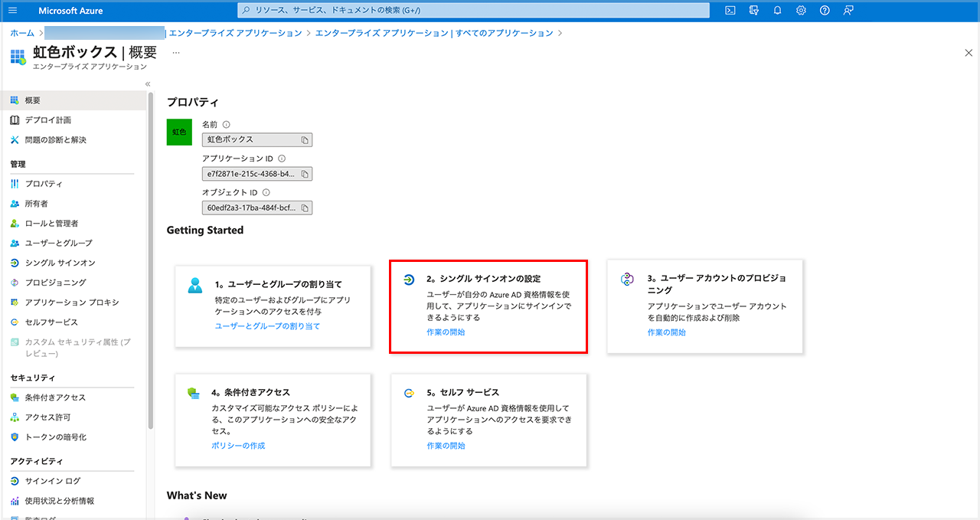Open the ellipsis more options menu
The height and width of the screenshot is (520, 980).
176,53
